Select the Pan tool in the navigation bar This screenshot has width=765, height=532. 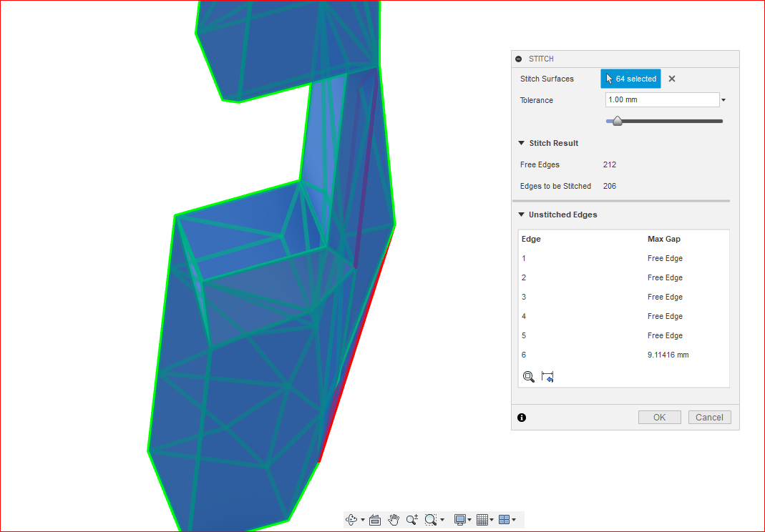[x=394, y=519]
